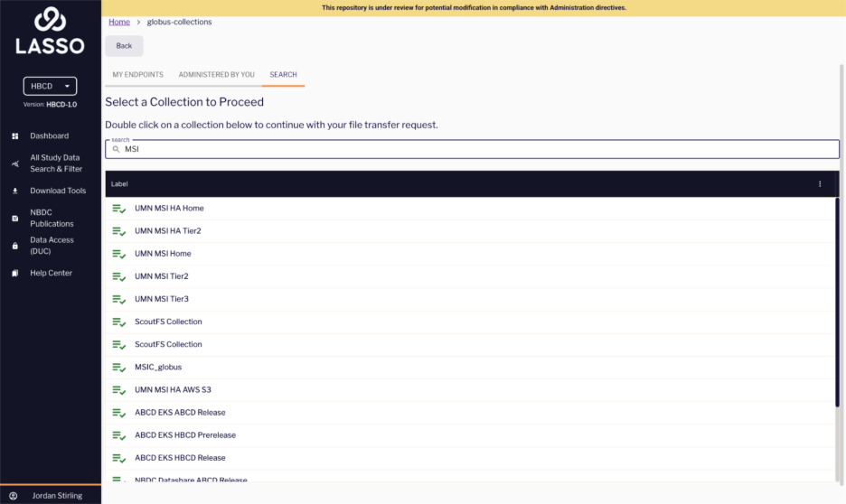846x504 pixels.
Task: Click the UMN MSI Tier2 checklist icon
Action: (119, 276)
